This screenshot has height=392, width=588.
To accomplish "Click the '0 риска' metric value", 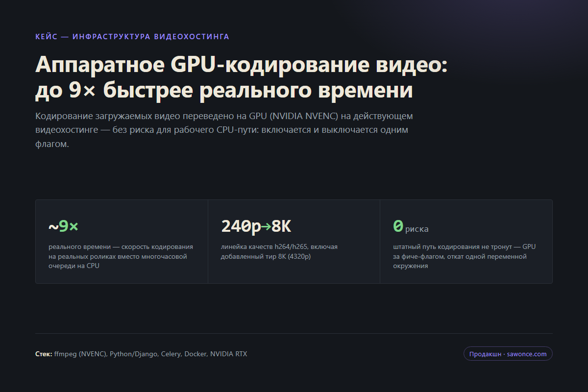I will pyautogui.click(x=411, y=226).
